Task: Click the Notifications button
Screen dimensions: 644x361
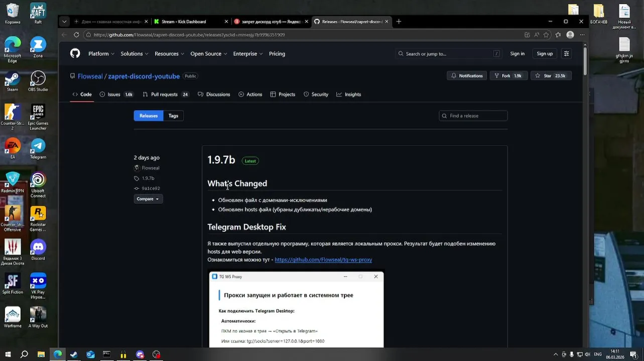Action: 466,76
